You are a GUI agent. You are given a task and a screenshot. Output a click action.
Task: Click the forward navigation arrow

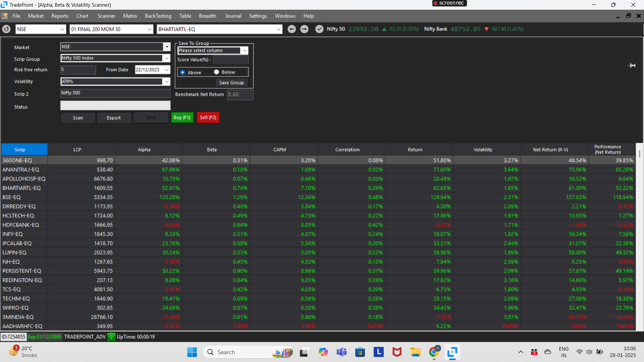(x=304, y=29)
